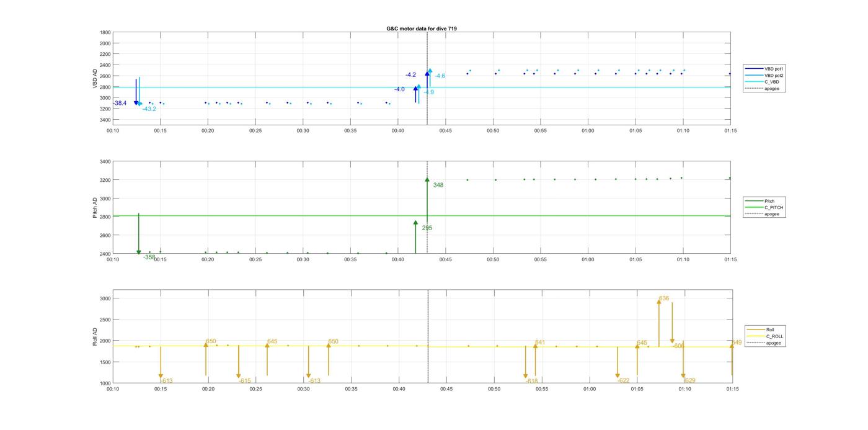Click the '3000' tick on the Pitch axis
Image resolution: width=868 pixels, height=430 pixels.
105,199
